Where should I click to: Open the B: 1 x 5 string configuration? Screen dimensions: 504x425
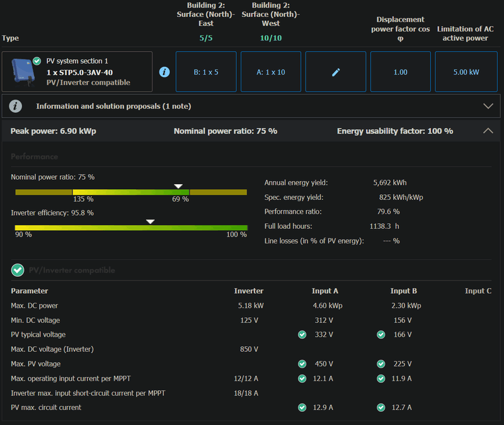pyautogui.click(x=206, y=72)
